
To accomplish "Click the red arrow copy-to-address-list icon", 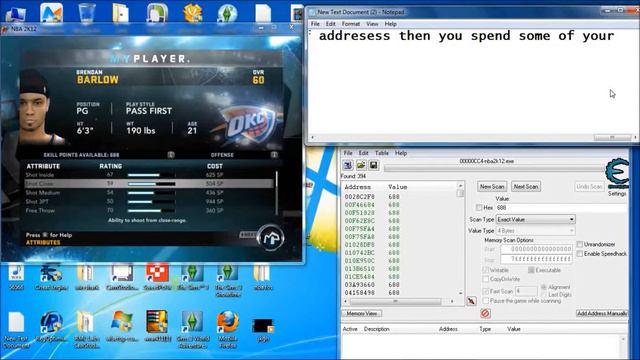I will pyautogui.click(x=471, y=301).
